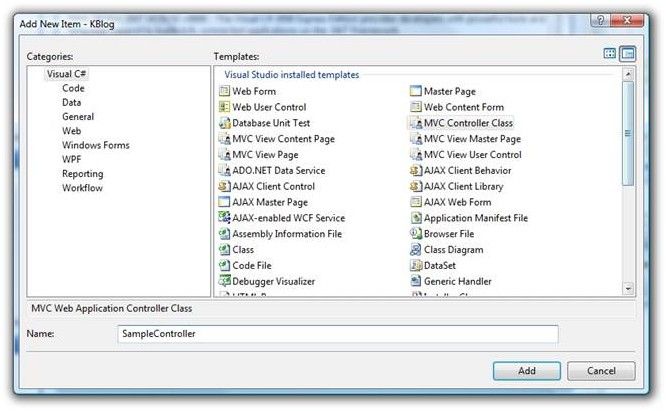Pick the Code File template icon
The height and width of the screenshot is (411, 666).
pyautogui.click(x=224, y=265)
